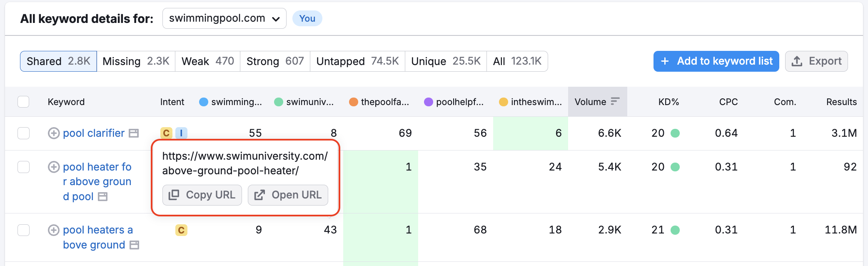
Task: Expand the pool clarifier keyword details
Action: tap(53, 133)
